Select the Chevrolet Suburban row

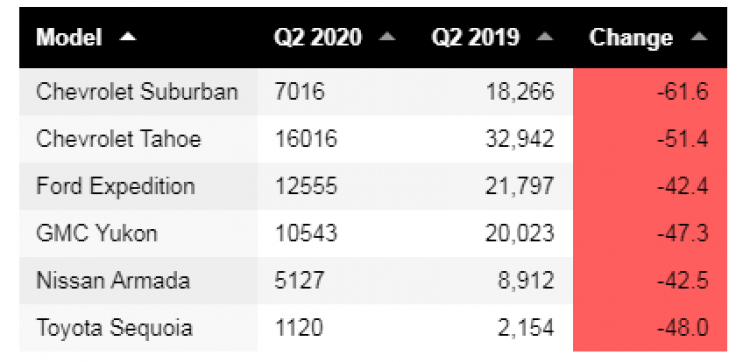373,91
